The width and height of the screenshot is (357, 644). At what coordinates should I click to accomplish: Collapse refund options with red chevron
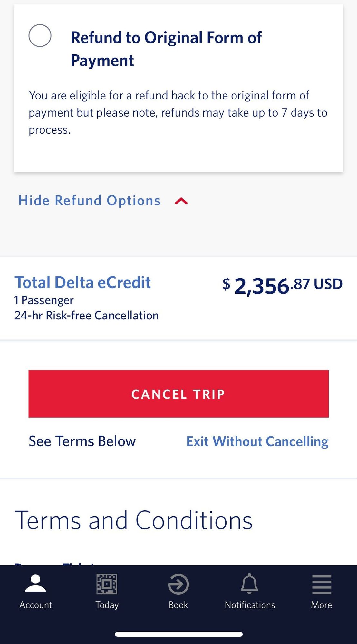(x=181, y=201)
